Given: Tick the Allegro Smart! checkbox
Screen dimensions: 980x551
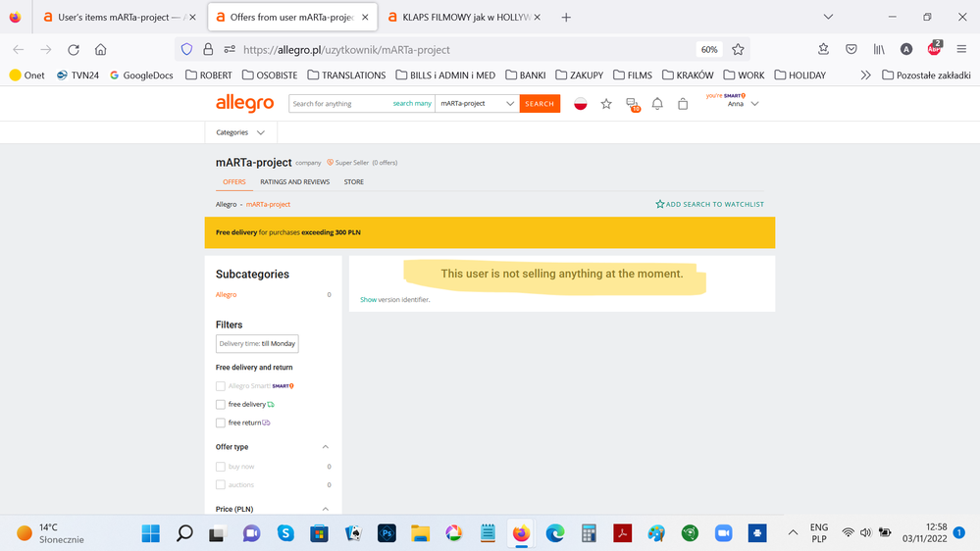Looking at the screenshot, I should click(220, 386).
